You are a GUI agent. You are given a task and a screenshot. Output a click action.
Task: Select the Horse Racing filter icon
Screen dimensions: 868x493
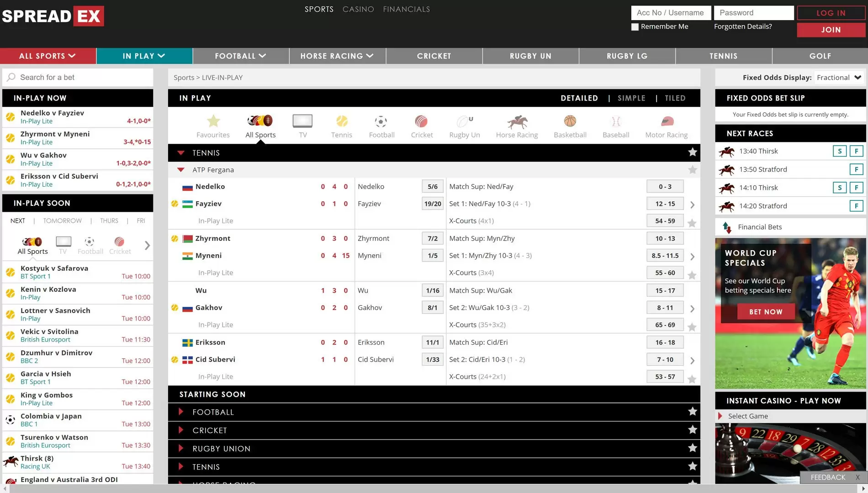[517, 121]
